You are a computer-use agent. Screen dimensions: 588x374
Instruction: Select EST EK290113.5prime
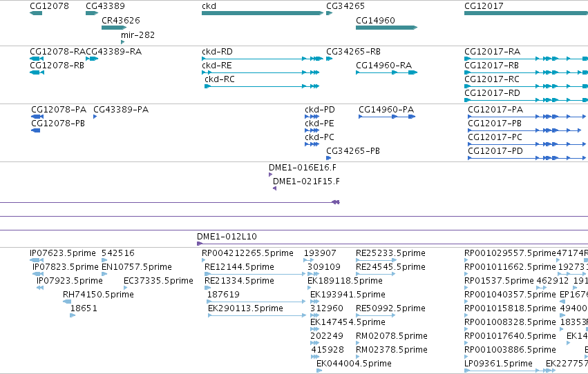coord(245,309)
